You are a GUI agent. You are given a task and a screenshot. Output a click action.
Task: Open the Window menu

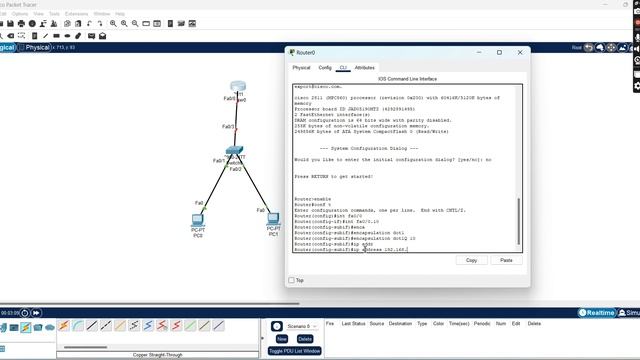[x=102, y=14]
